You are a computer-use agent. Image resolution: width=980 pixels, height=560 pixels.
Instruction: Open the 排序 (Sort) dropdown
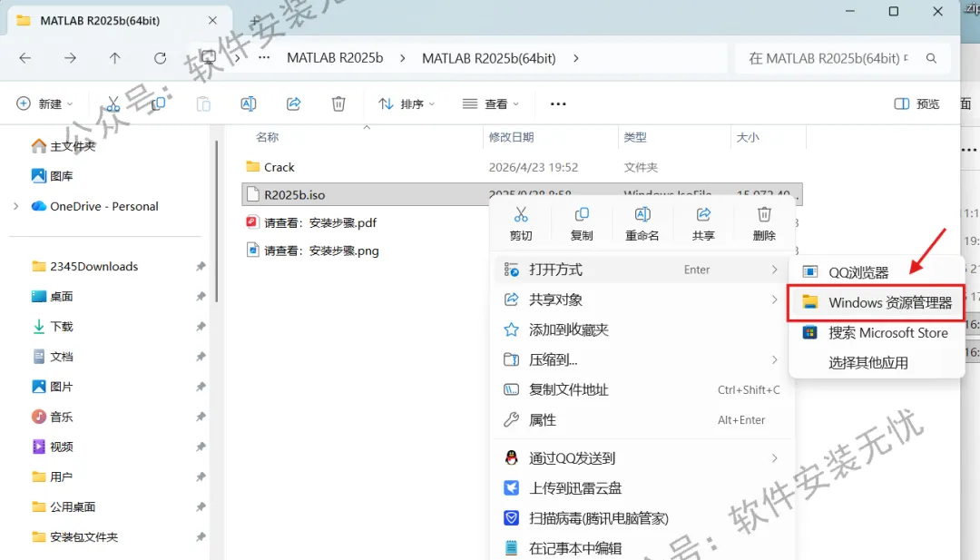(x=407, y=103)
